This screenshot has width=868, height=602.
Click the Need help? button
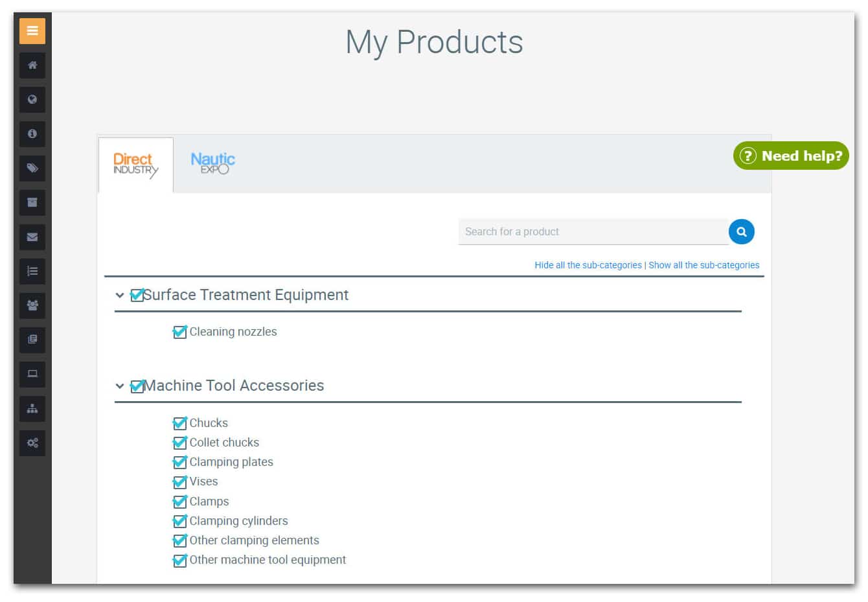(x=791, y=156)
